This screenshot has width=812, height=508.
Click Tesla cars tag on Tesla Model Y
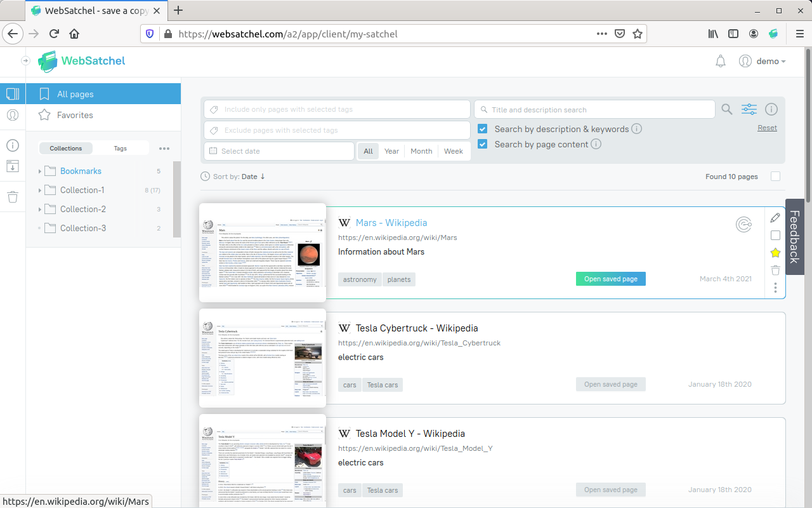point(383,490)
